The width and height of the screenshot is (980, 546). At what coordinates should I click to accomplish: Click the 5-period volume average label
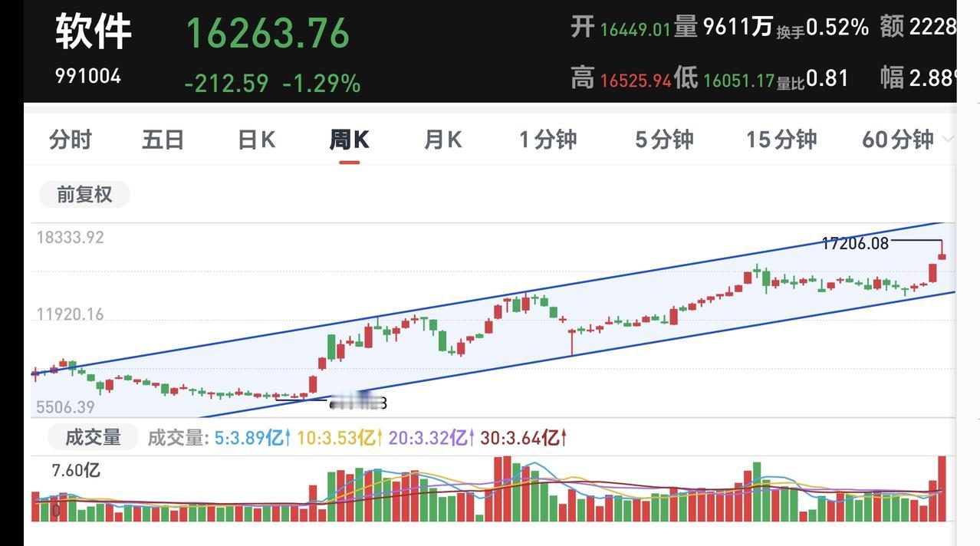coord(252,438)
